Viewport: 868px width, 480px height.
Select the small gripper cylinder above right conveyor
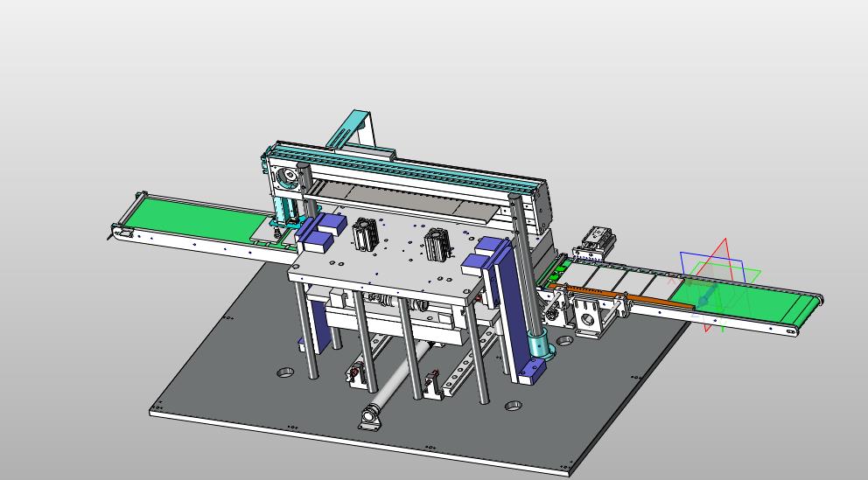(x=594, y=244)
